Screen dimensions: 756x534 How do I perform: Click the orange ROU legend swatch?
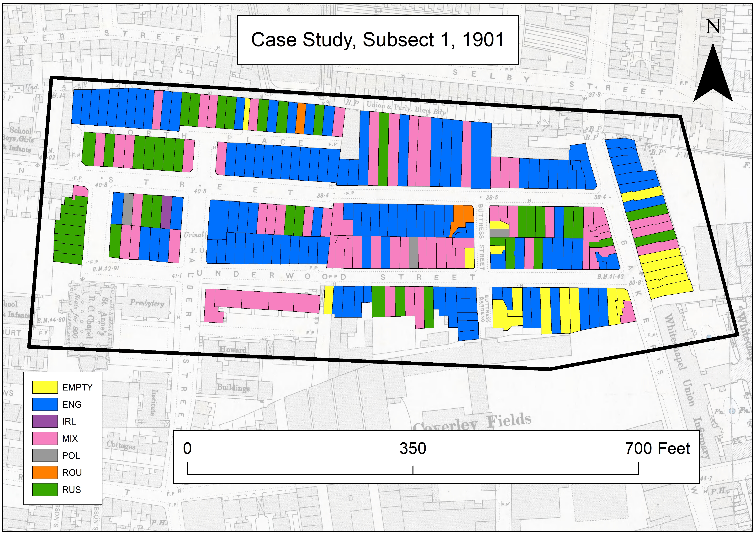[45, 472]
